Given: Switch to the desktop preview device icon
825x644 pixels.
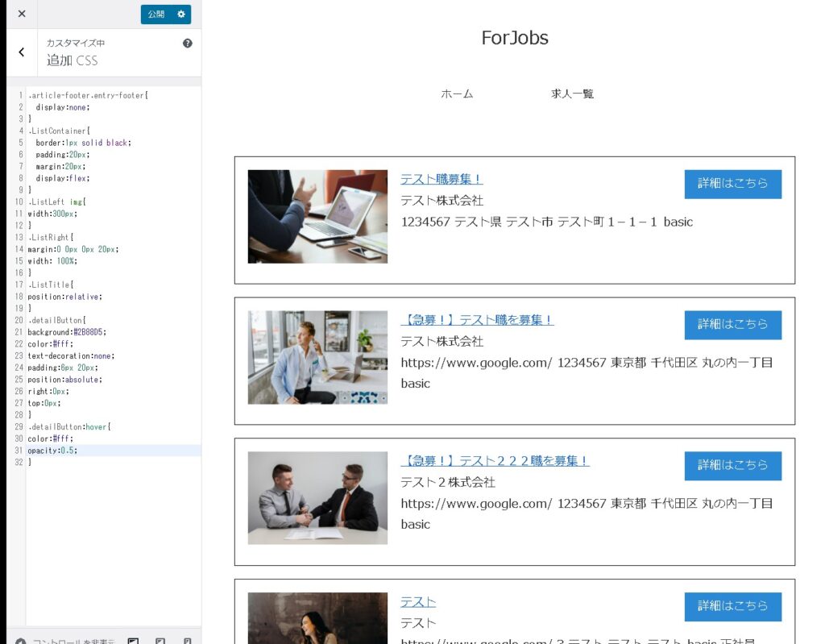Looking at the screenshot, I should coord(133,642).
